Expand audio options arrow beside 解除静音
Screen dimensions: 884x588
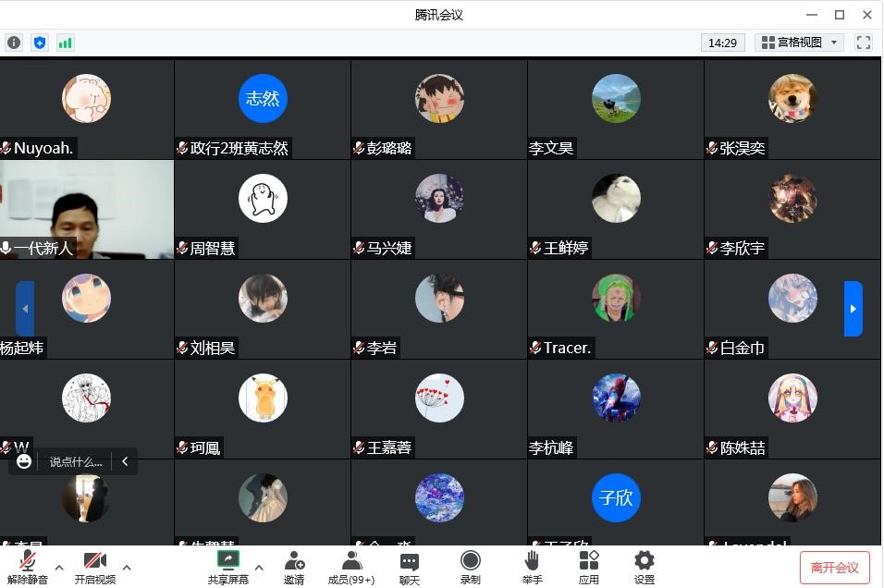[59, 568]
